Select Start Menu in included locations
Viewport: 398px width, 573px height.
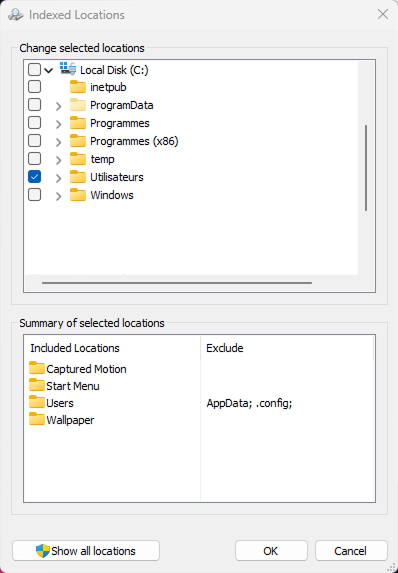73,386
